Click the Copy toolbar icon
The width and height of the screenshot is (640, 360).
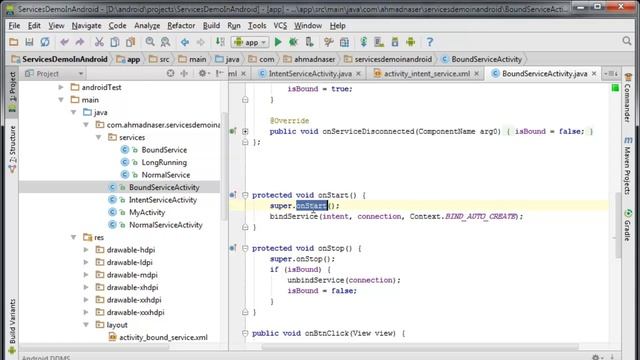coord(115,42)
